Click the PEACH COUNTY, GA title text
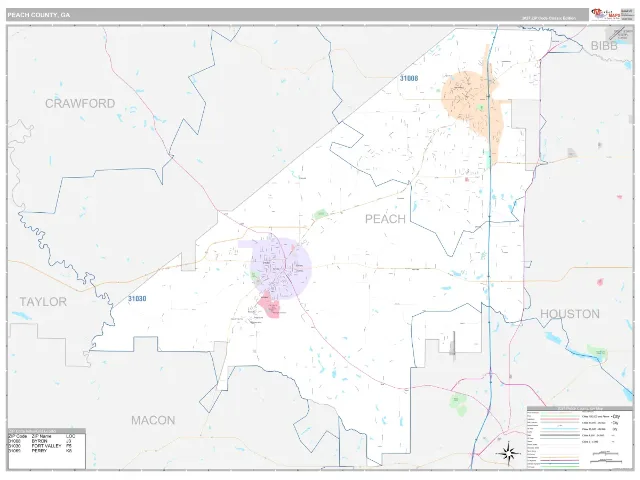This screenshot has width=640, height=480. pos(39,15)
